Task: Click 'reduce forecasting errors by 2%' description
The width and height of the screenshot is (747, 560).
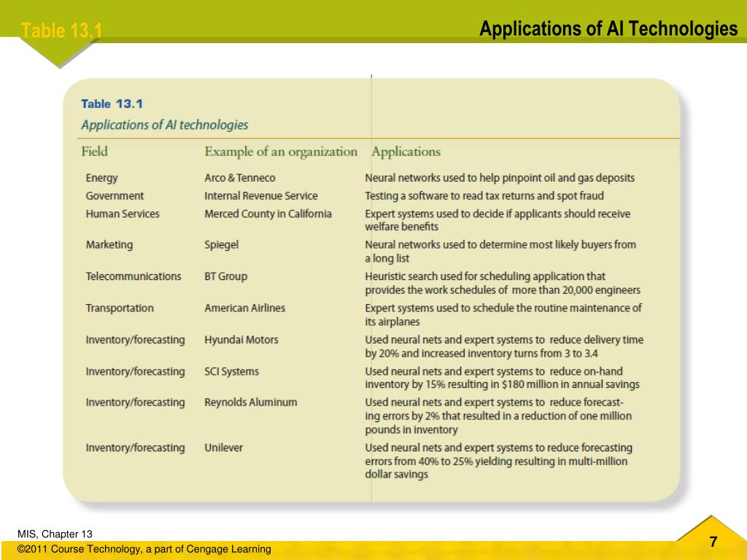Action: pyautogui.click(x=498, y=416)
